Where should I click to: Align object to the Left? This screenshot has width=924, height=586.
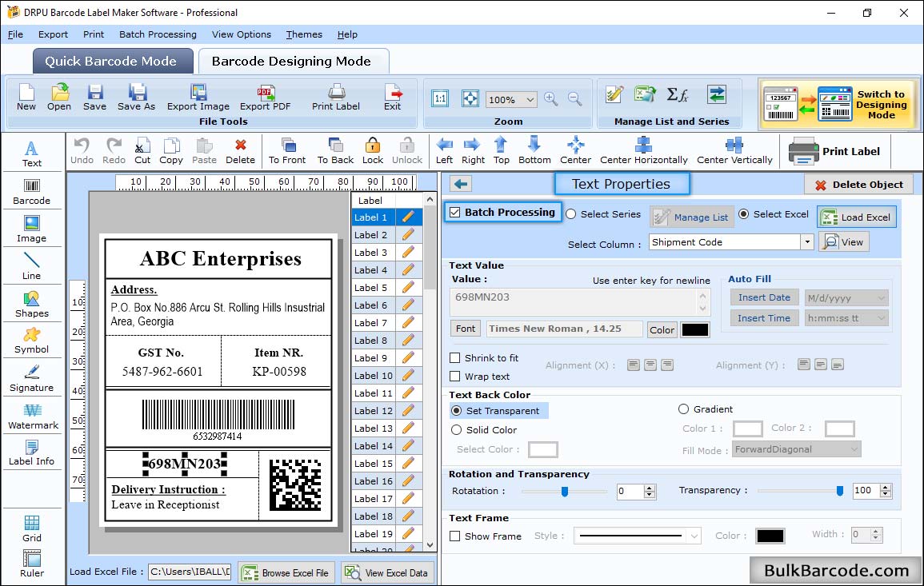click(x=444, y=151)
